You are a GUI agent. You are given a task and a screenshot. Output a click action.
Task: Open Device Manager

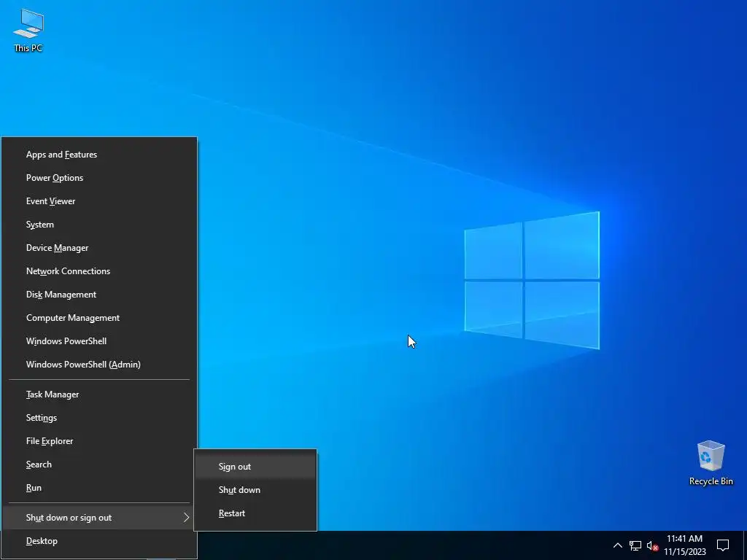point(99,248)
